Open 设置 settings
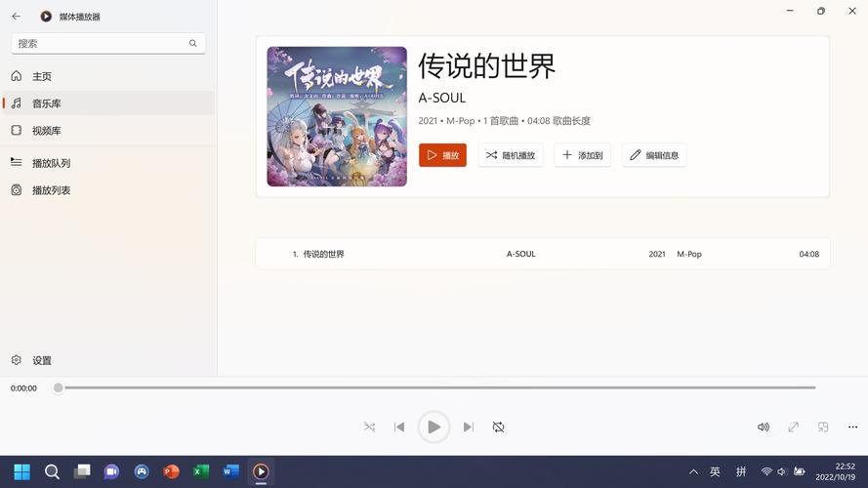868x488 pixels. click(x=108, y=360)
